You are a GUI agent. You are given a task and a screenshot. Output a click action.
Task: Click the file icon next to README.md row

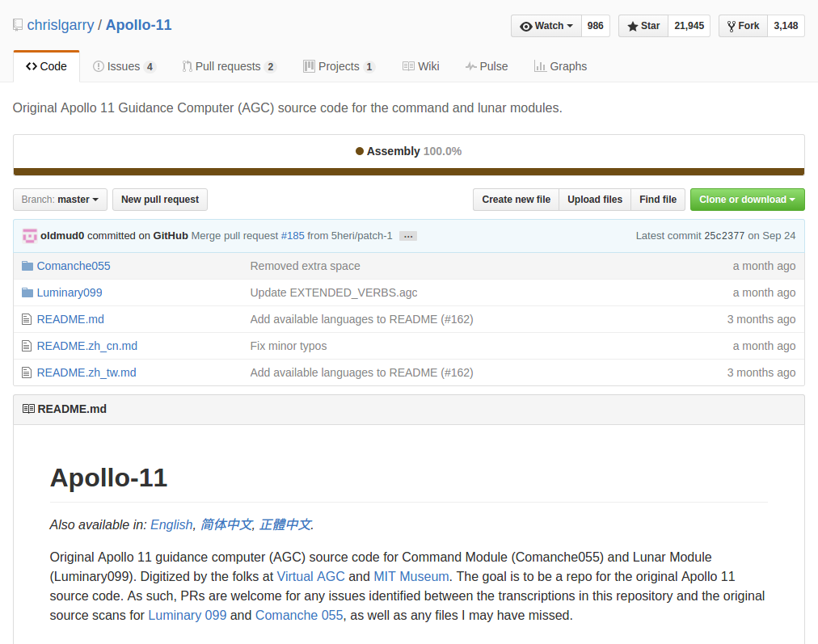27,319
